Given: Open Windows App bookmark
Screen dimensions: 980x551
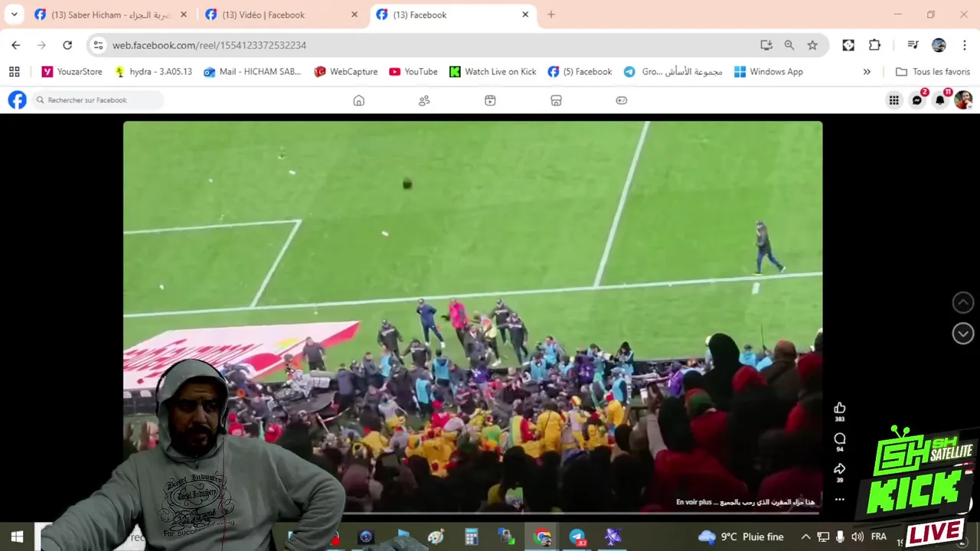Looking at the screenshot, I should point(768,71).
